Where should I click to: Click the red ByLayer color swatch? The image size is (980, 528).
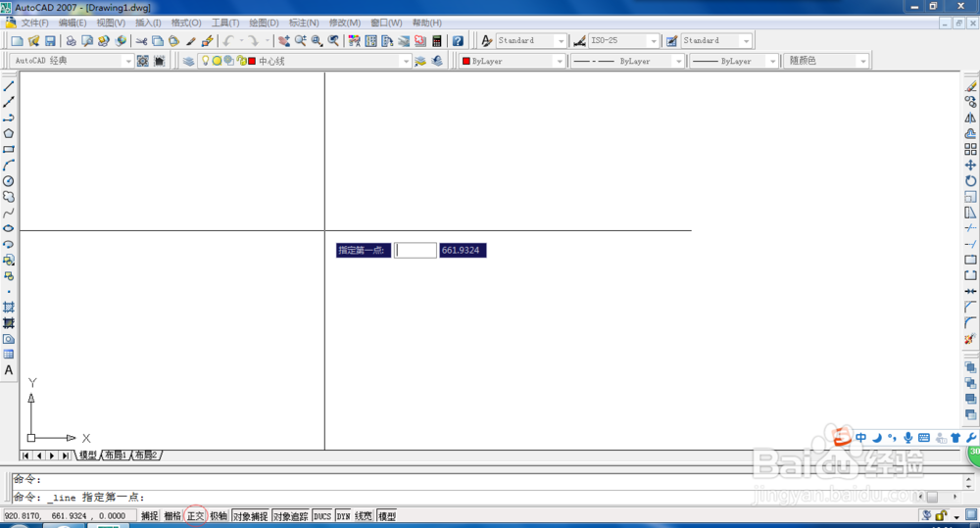tap(466, 62)
